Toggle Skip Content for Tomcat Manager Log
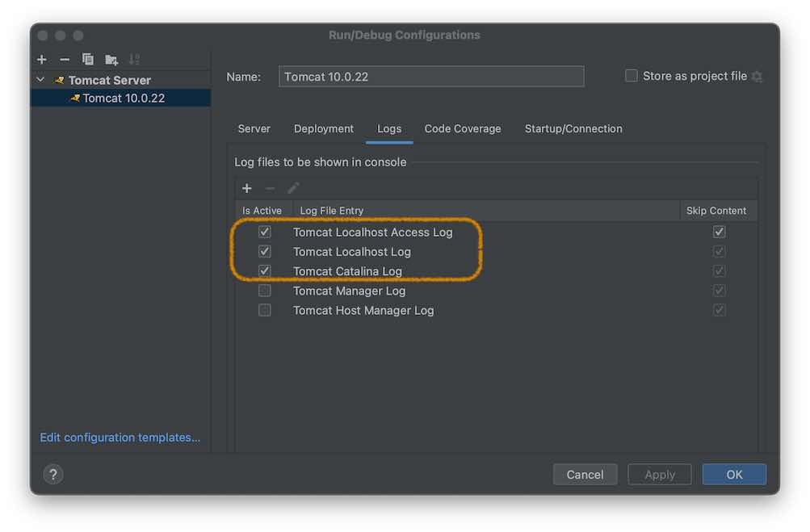This screenshot has height=532, width=810. [719, 291]
